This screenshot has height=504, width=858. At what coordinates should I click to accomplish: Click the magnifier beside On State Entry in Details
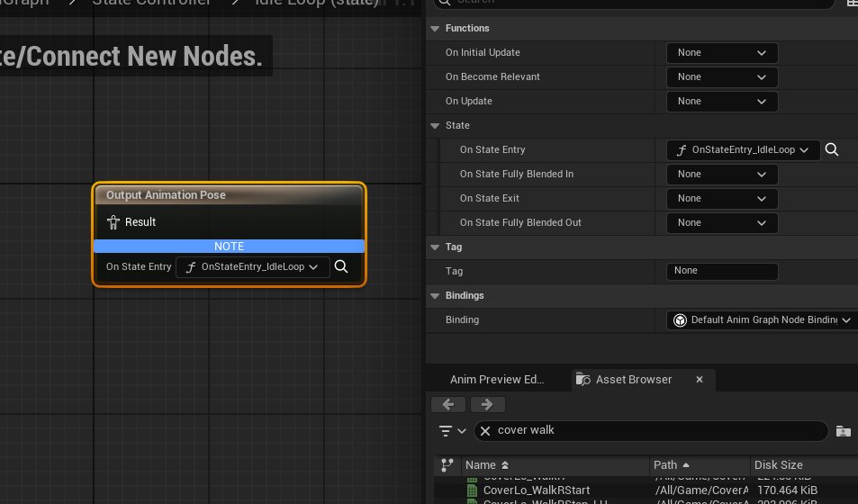click(831, 149)
